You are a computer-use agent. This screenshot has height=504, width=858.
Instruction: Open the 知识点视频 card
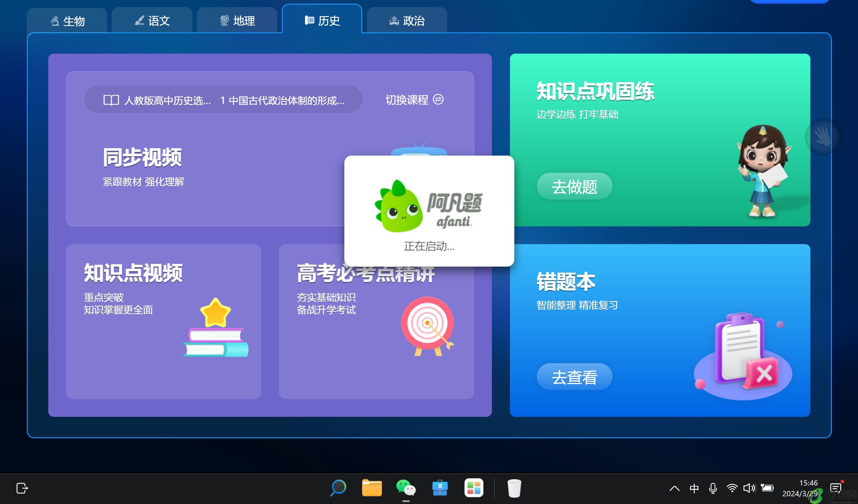point(163,321)
